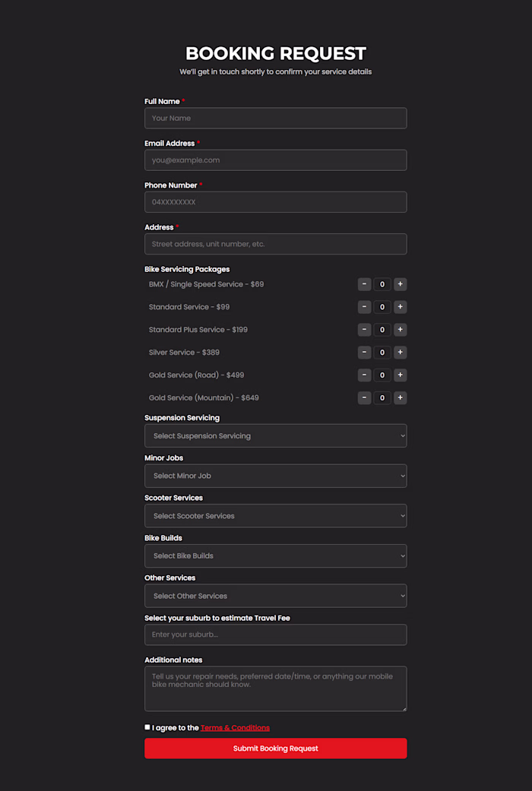Screen dimensions: 532x791
Task: Open the Terms & Conditions link
Action: 235,727
